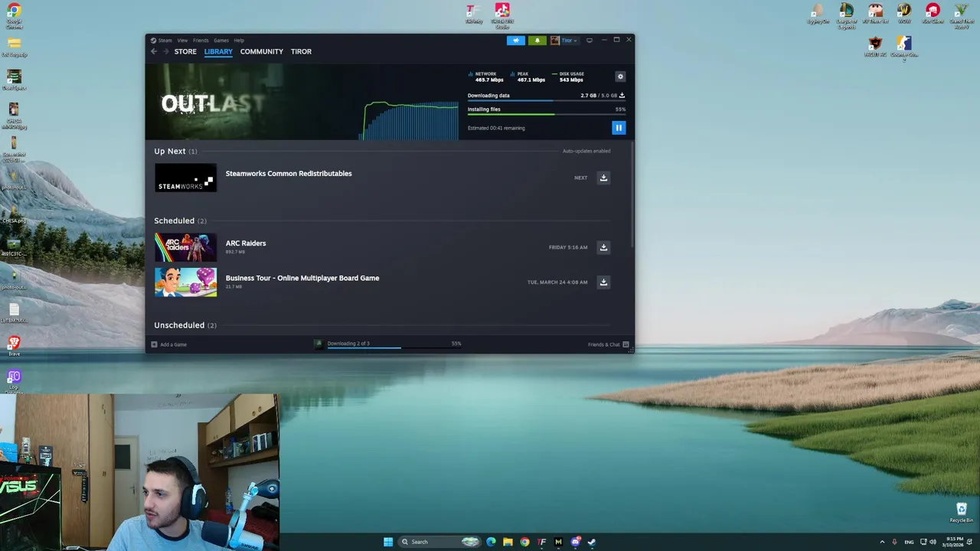980x551 pixels.
Task: Open the TIROR profile tab
Action: [301, 51]
